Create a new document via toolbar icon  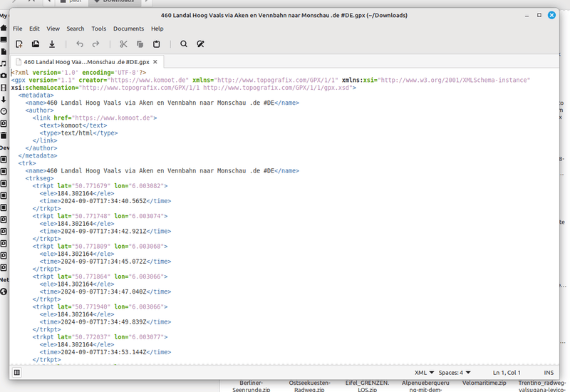pyautogui.click(x=19, y=44)
